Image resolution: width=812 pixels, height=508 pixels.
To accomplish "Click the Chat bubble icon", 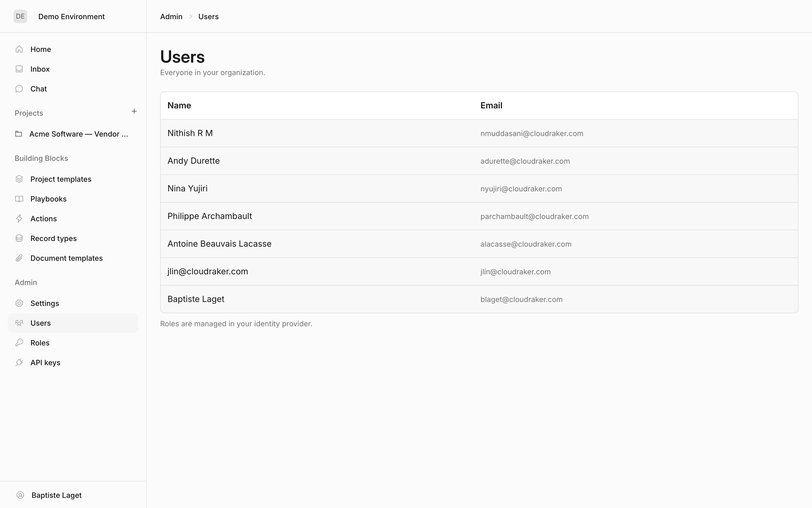I will (x=19, y=89).
